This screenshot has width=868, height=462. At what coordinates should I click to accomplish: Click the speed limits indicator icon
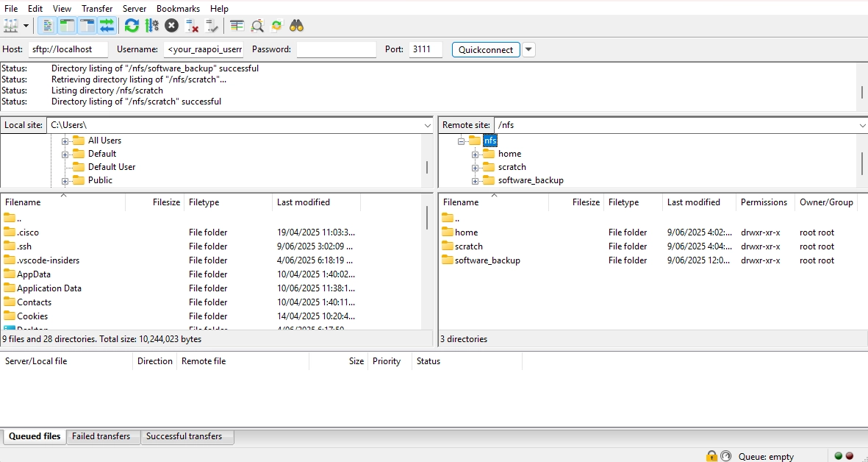[725, 456]
